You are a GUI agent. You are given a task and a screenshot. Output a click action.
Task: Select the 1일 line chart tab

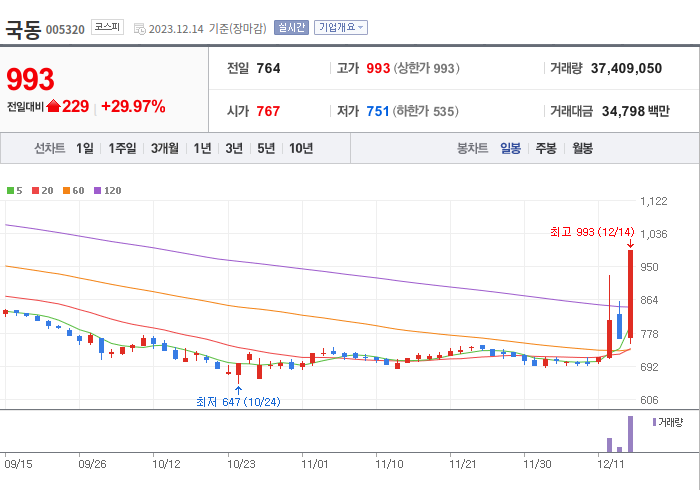pyautogui.click(x=85, y=148)
